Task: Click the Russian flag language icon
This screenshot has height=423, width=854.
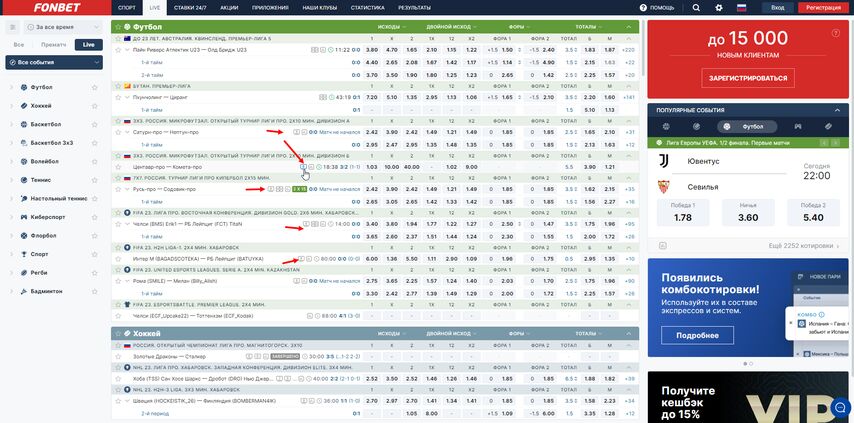Action: click(x=741, y=8)
